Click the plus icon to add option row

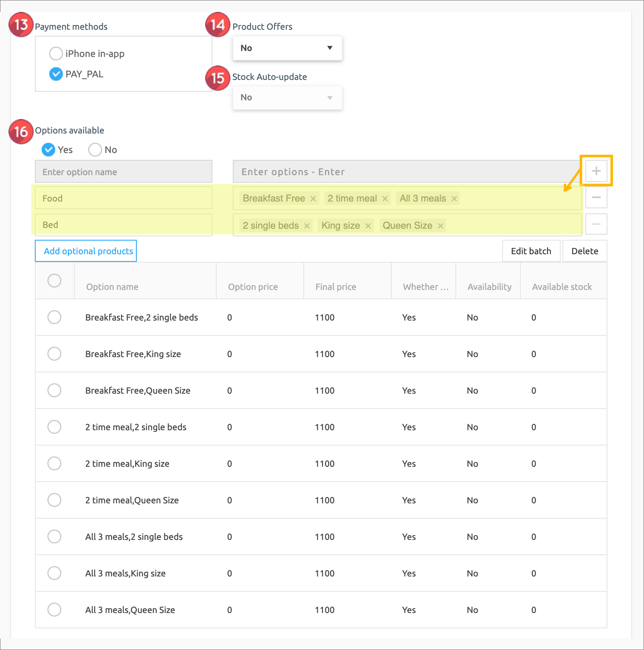pyautogui.click(x=596, y=171)
